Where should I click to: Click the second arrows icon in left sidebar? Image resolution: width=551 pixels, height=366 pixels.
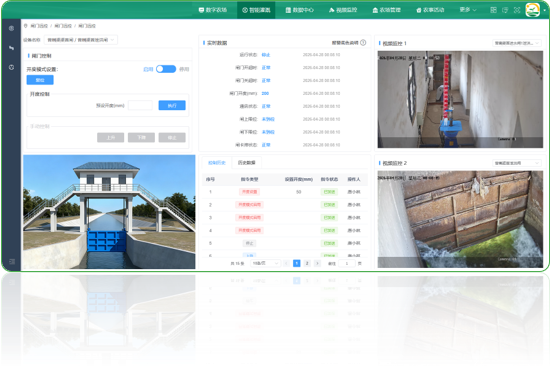(11, 47)
